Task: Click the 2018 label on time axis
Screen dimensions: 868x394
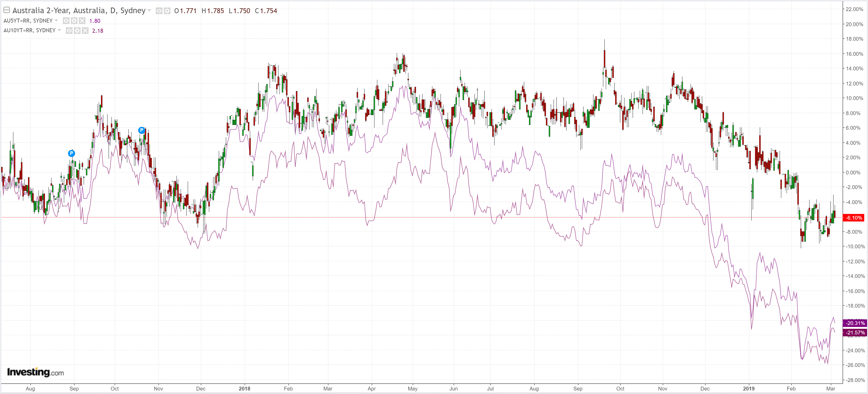Action: (x=244, y=389)
